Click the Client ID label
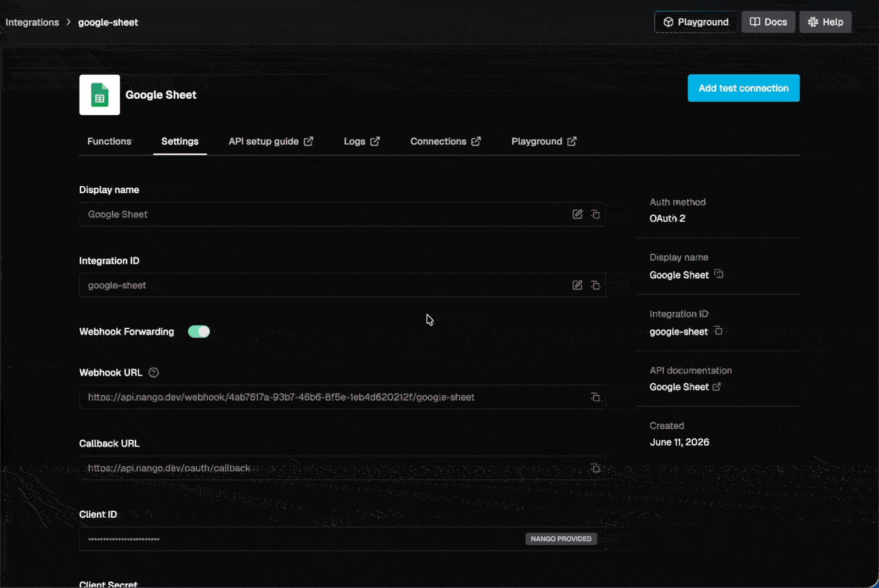 98,514
